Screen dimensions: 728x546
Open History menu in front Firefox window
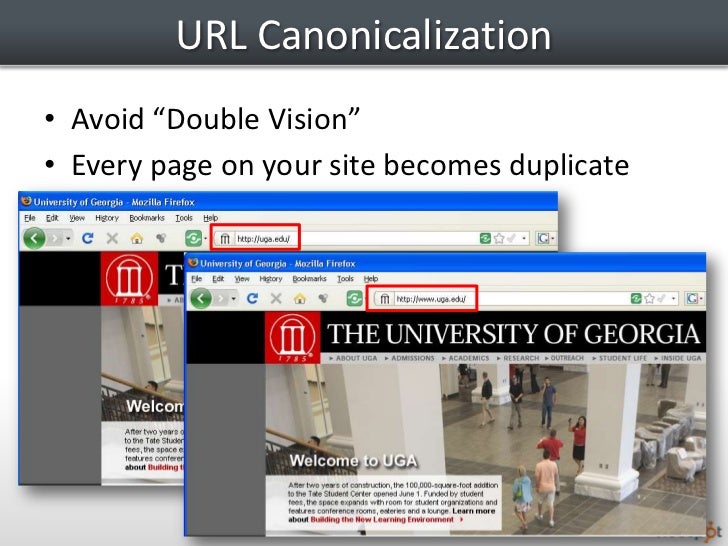point(271,279)
